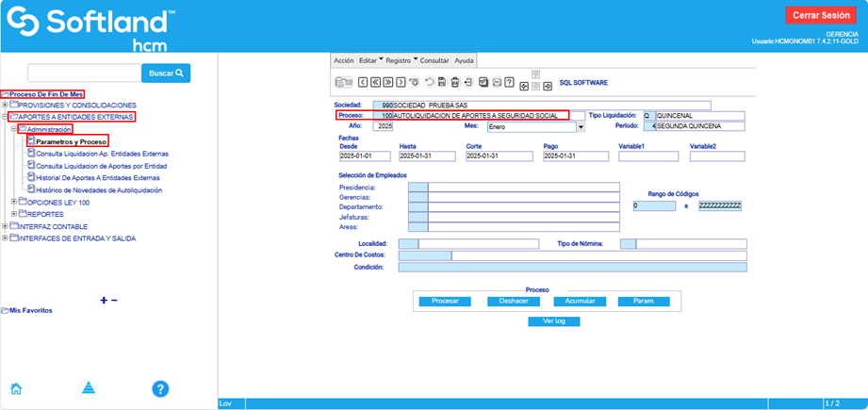
Task: Expand the OPCIONES LEY 100 folder
Action: (x=13, y=202)
